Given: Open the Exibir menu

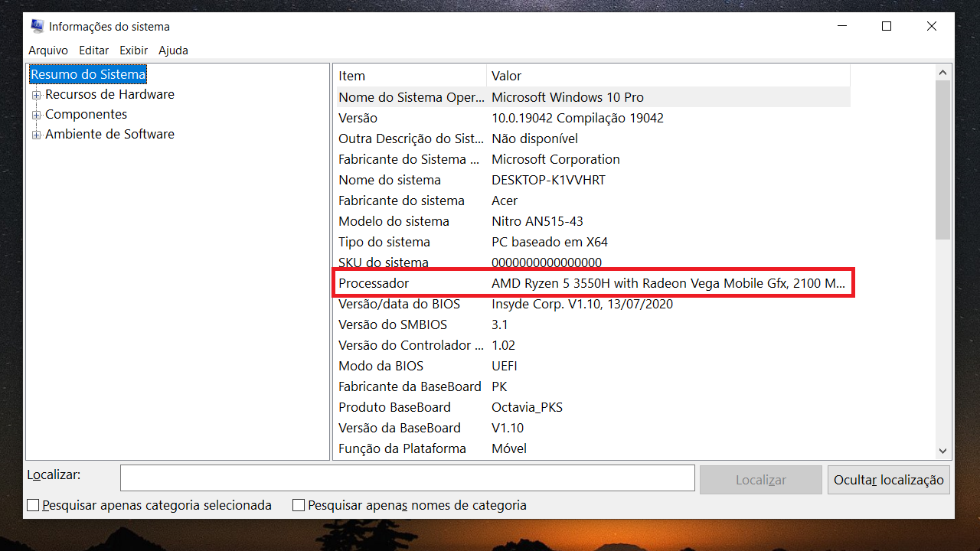Looking at the screenshot, I should (x=134, y=51).
